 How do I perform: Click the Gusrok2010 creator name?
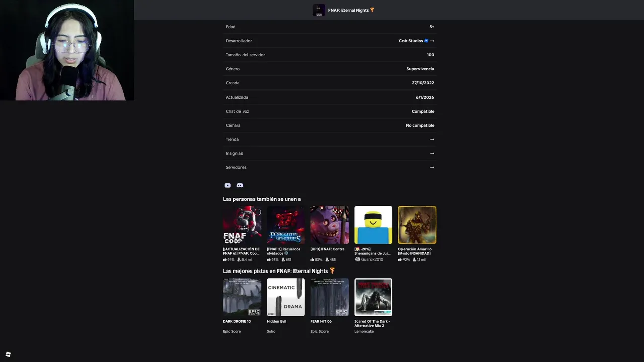[x=372, y=259]
